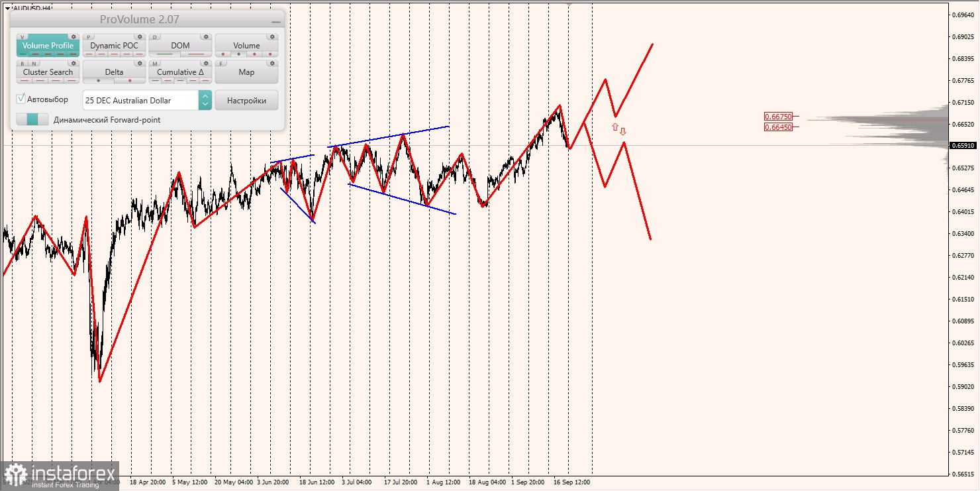Viewport: 980px width, 491px height.
Task: Toggle the Delta module
Action: click(x=114, y=72)
